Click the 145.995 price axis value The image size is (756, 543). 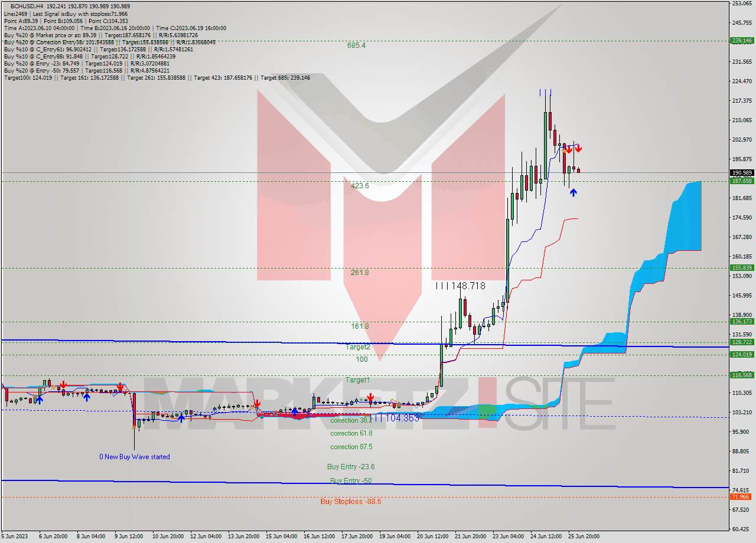pyautogui.click(x=742, y=296)
